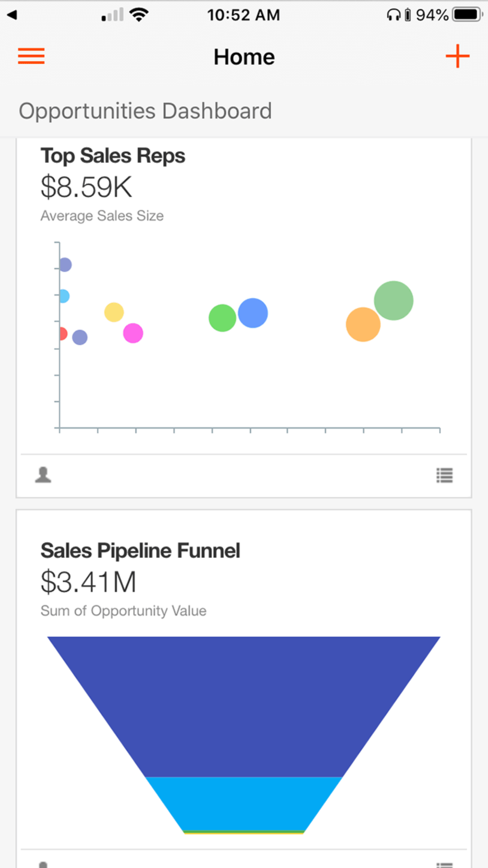Image resolution: width=488 pixels, height=868 pixels.
Task: Select the yellow bubble in chart
Action: [x=114, y=313]
